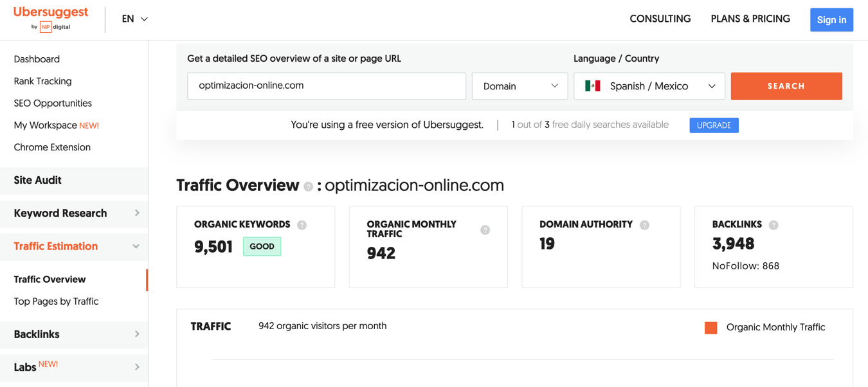
Task: Open PLANS & PRICING link
Action: (750, 19)
